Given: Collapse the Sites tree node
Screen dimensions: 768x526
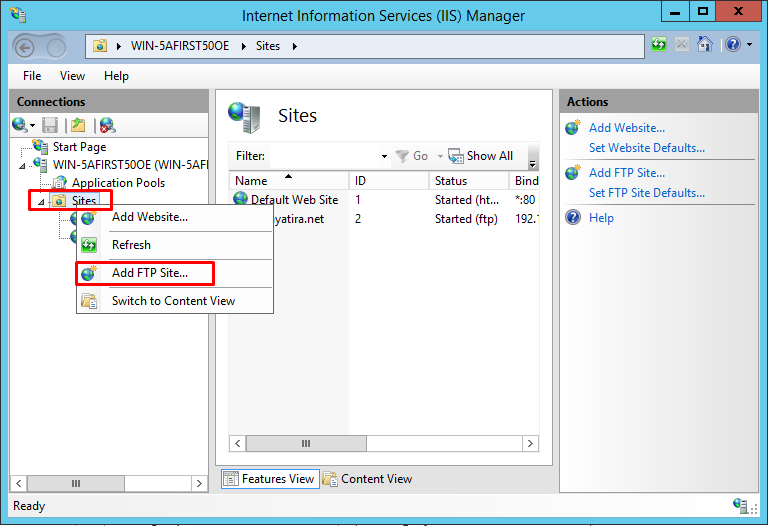Looking at the screenshot, I should (41, 202).
